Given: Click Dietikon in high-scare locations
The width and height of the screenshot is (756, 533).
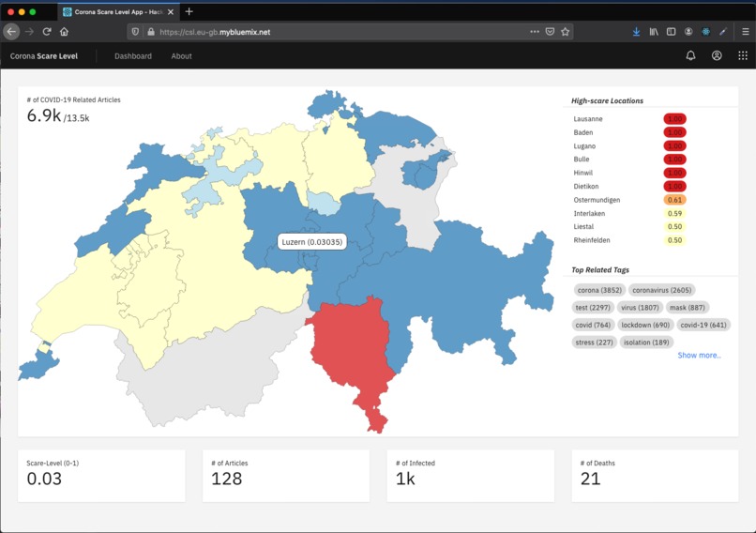Looking at the screenshot, I should pos(586,186).
